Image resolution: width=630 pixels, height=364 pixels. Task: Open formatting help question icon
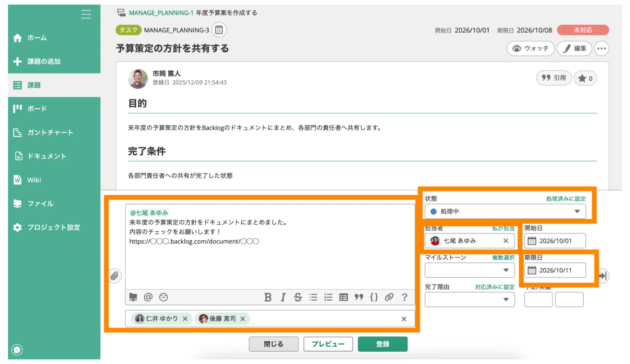pos(404,297)
